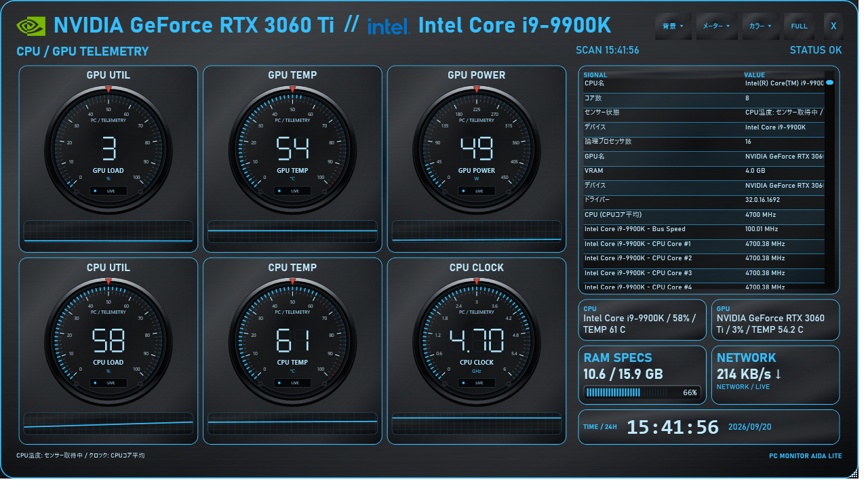Click the FULL screen button

coord(800,26)
